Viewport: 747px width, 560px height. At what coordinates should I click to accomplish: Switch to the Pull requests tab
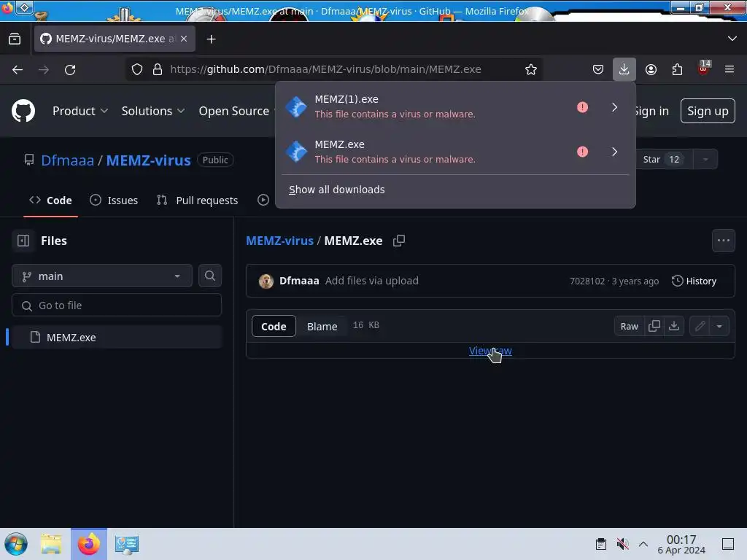(197, 201)
